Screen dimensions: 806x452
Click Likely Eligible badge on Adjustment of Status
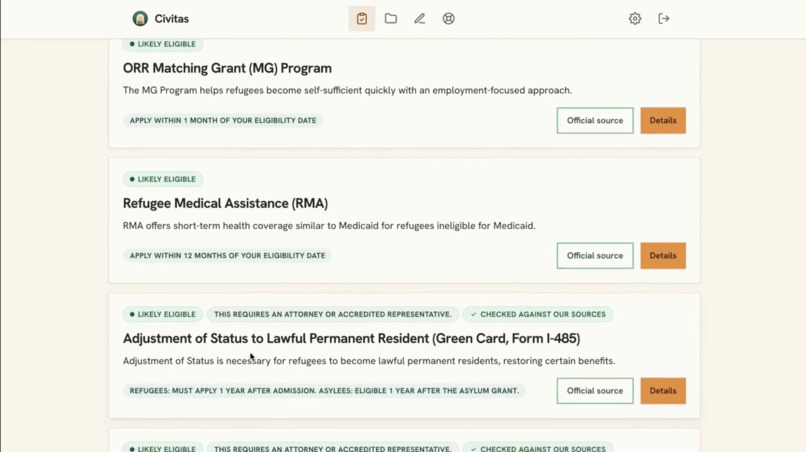pos(162,314)
